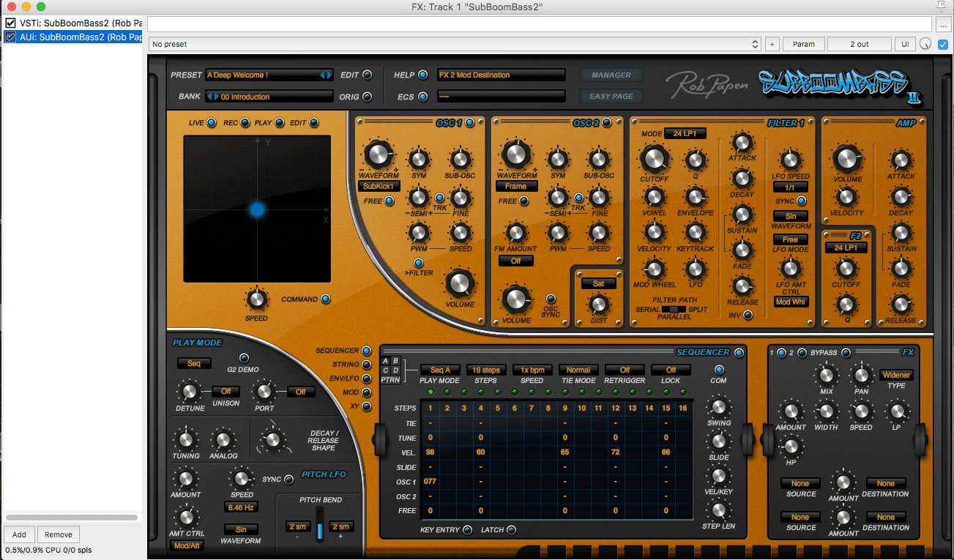
Task: Click the Detune knob
Action: click(x=190, y=392)
